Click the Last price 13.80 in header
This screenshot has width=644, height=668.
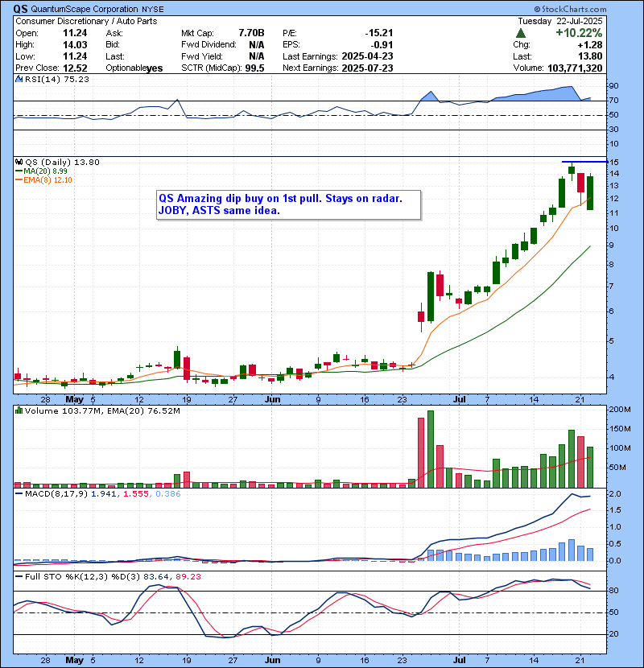click(x=590, y=56)
